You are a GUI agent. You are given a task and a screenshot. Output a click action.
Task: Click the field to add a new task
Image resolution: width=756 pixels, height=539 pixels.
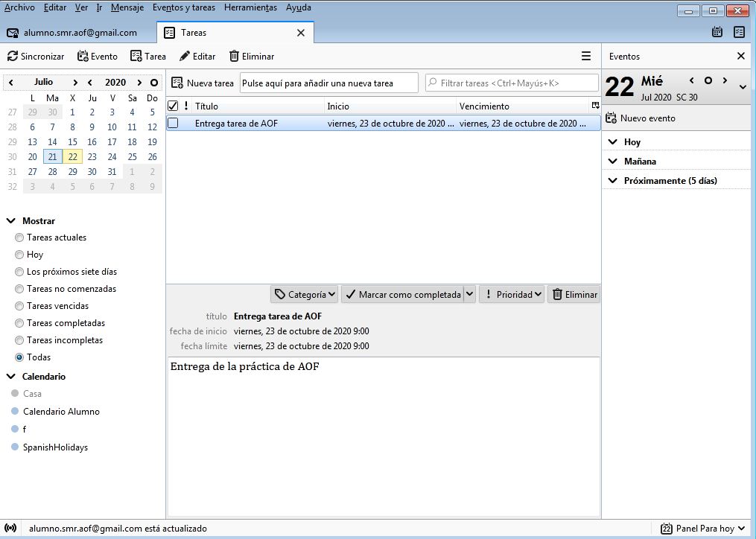click(328, 83)
